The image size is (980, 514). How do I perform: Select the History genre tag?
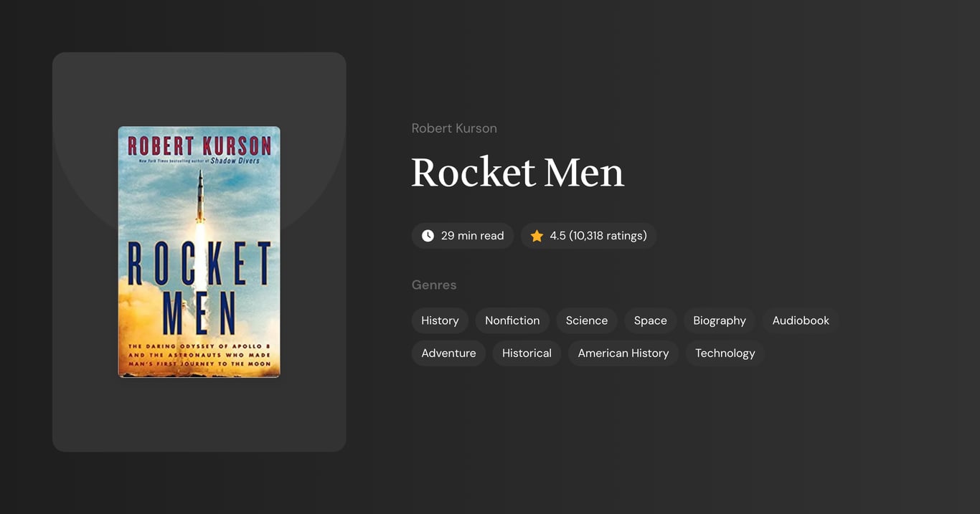[440, 320]
